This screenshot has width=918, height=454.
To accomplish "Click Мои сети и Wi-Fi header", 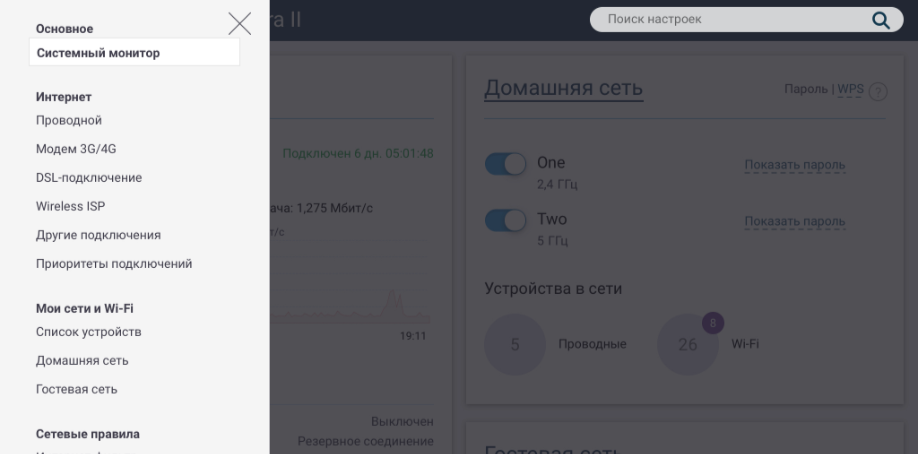I will [x=85, y=308].
